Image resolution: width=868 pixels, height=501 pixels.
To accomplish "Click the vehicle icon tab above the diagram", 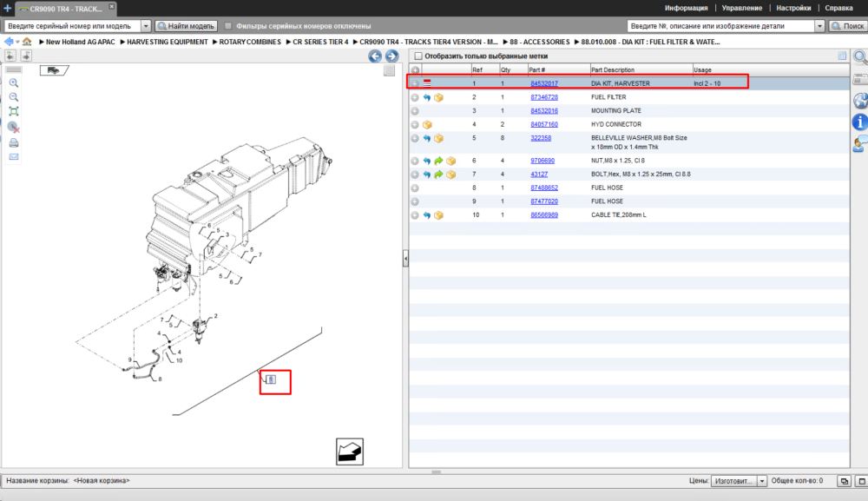I will point(54,70).
